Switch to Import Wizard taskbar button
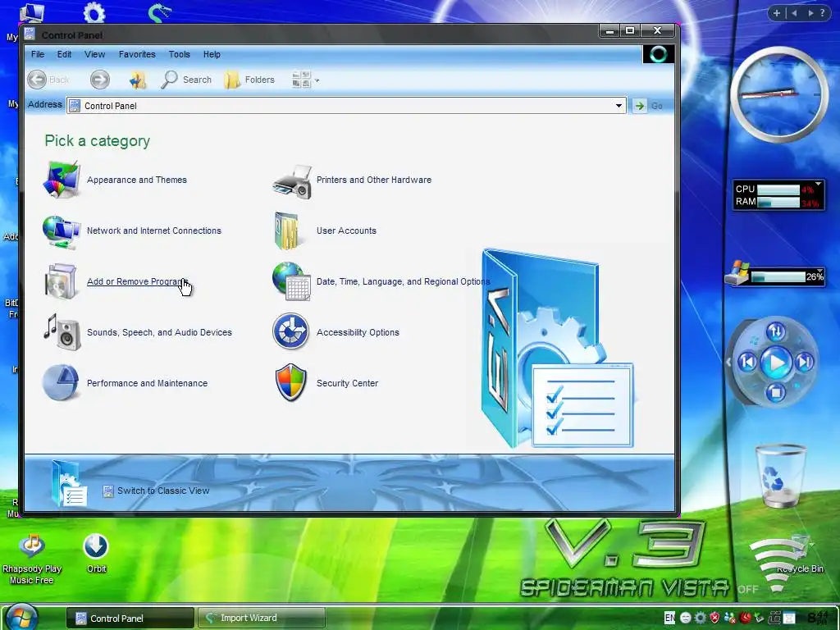Screen dimensions: 840x630 tap(262, 618)
